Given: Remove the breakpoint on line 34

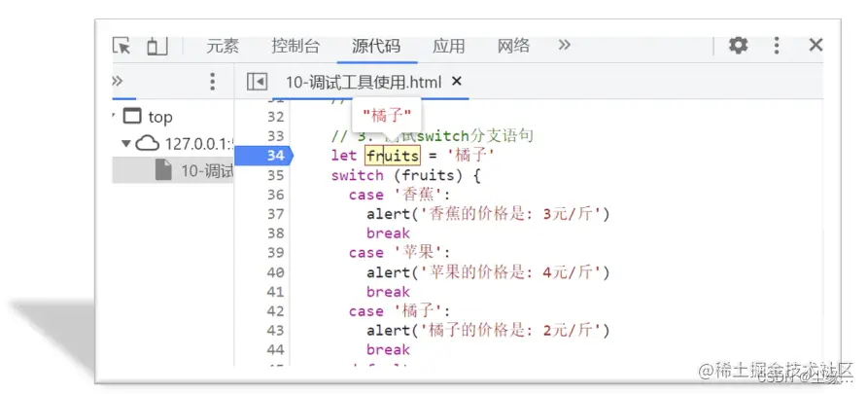Looking at the screenshot, I should [275, 156].
